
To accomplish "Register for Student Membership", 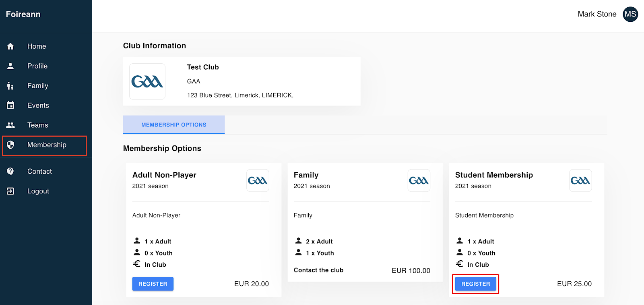I will (476, 284).
